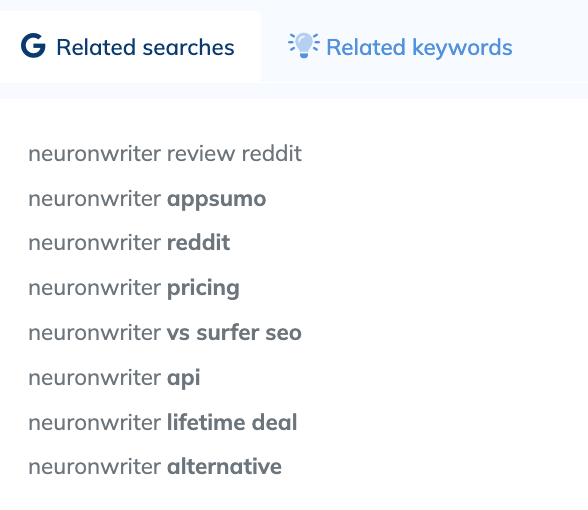588x510 pixels.
Task: Switch to the Related keywords tab
Action: click(400, 46)
